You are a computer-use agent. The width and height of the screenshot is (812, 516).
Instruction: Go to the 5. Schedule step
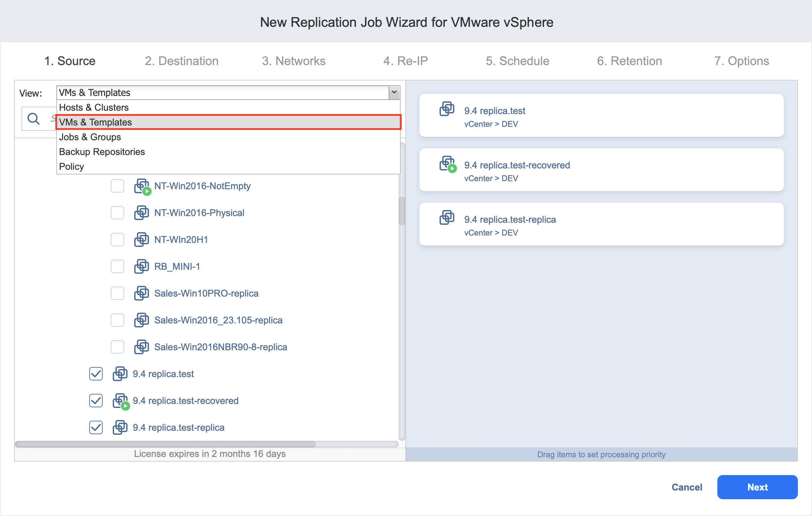point(517,61)
